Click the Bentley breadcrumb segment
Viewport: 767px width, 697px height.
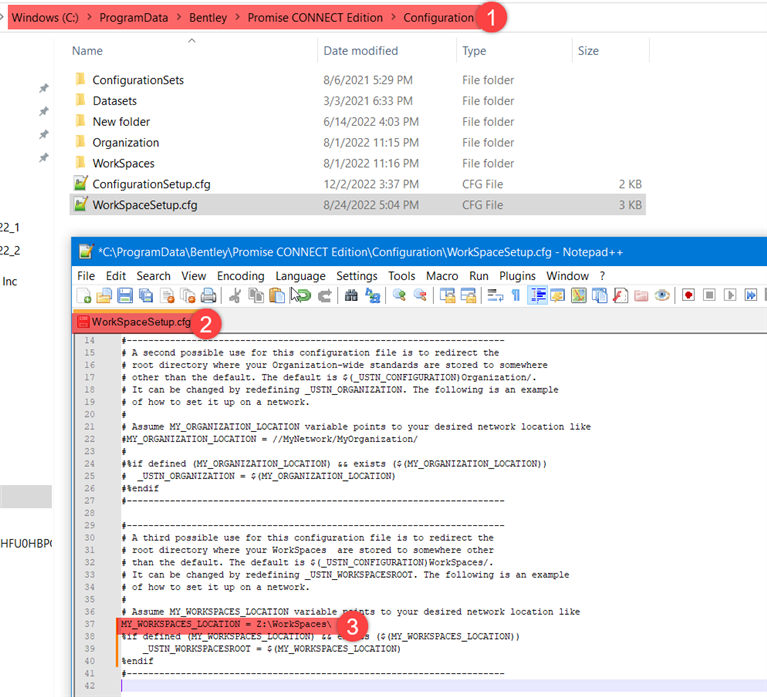pos(208,18)
